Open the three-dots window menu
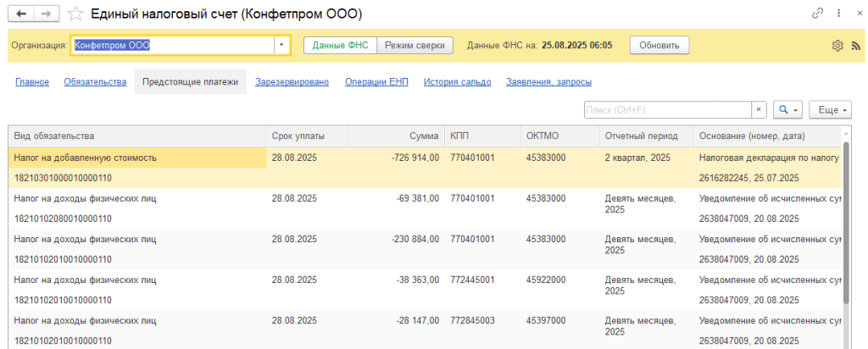The height and width of the screenshot is (349, 868). pyautogui.click(x=838, y=14)
